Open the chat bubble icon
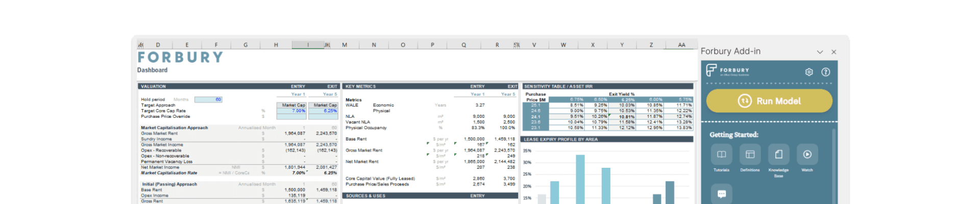Screen dimensions: 980x204 [x=721, y=194]
